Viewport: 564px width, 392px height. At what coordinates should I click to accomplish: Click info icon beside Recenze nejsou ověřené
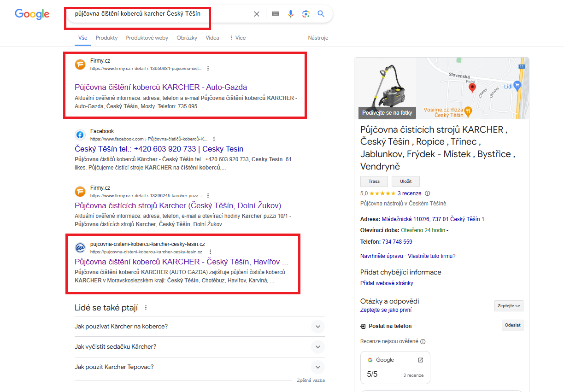pos(423,342)
